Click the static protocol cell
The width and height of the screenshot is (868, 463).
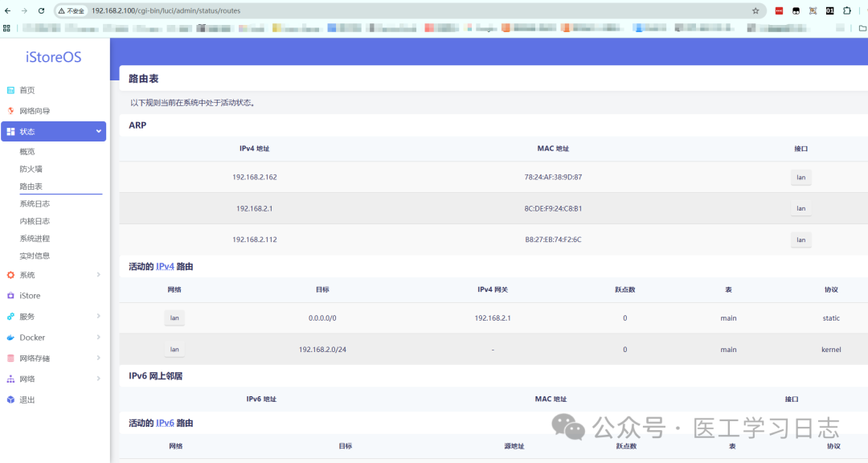pos(831,318)
